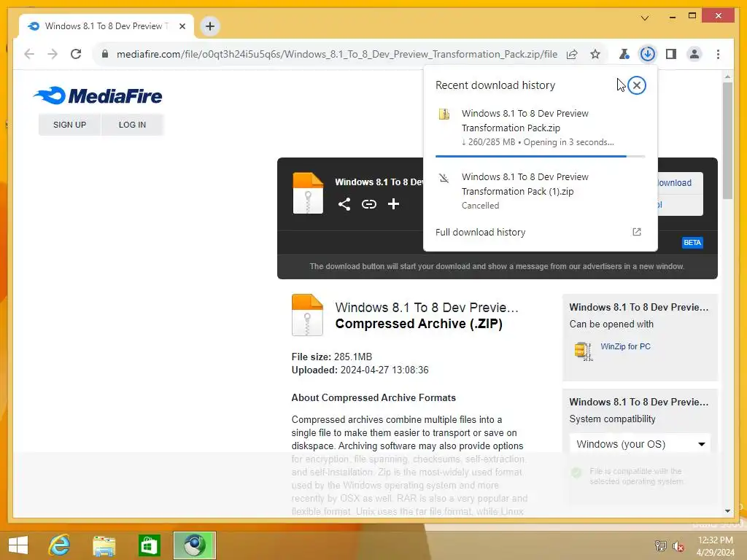
Task: Toggle the side panel icon
Action: (x=671, y=54)
